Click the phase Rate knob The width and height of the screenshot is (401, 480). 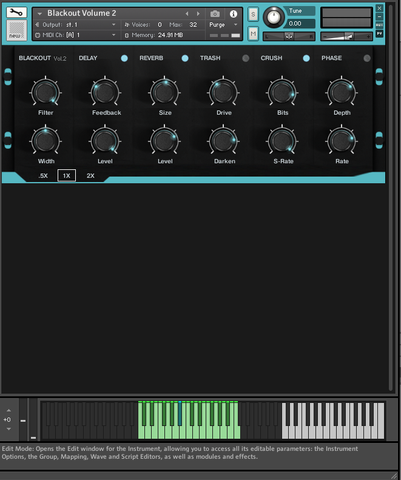point(341,141)
